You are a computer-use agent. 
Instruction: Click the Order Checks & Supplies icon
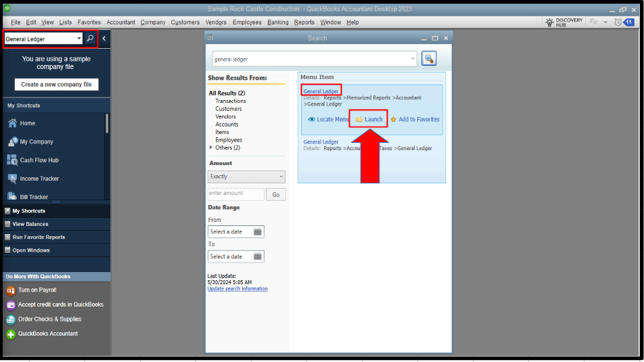click(11, 319)
